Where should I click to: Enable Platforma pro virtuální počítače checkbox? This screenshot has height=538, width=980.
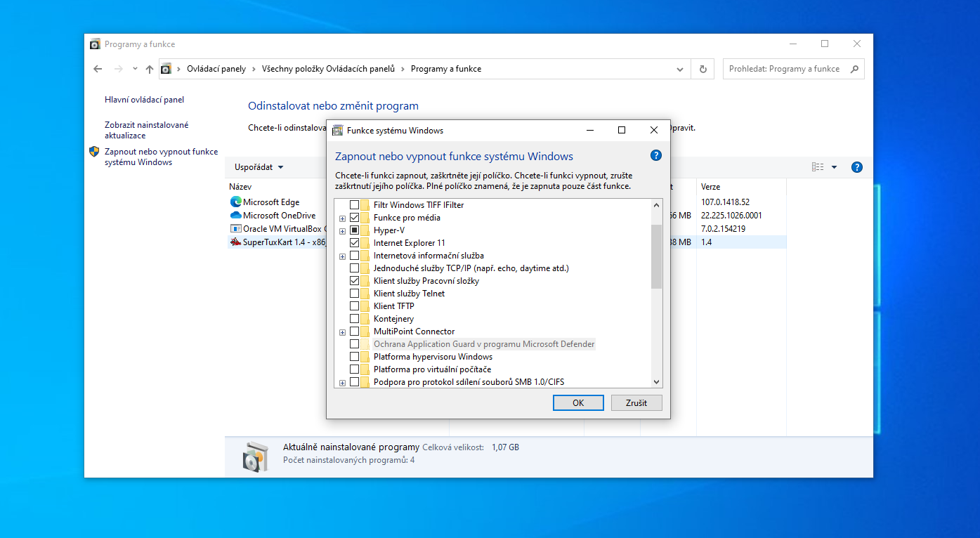click(x=354, y=369)
